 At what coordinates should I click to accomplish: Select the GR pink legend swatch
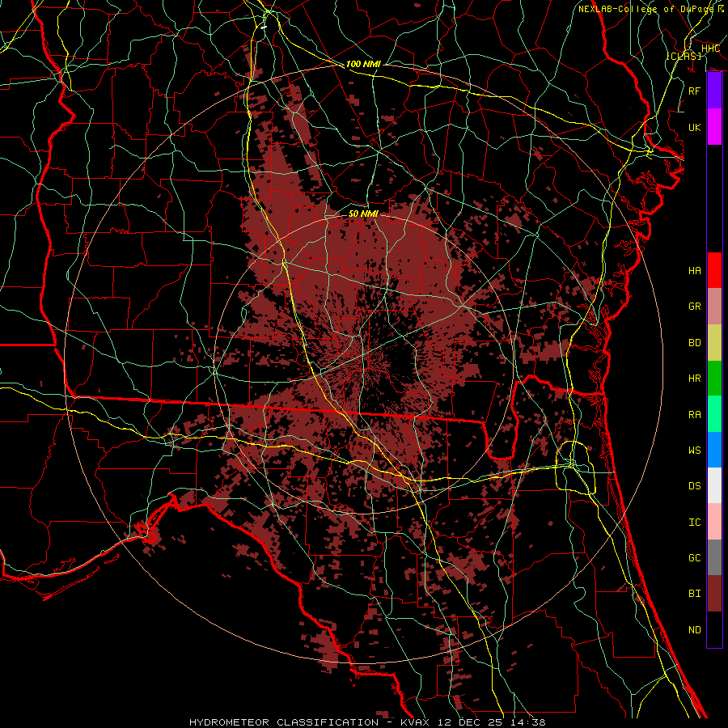[714, 306]
